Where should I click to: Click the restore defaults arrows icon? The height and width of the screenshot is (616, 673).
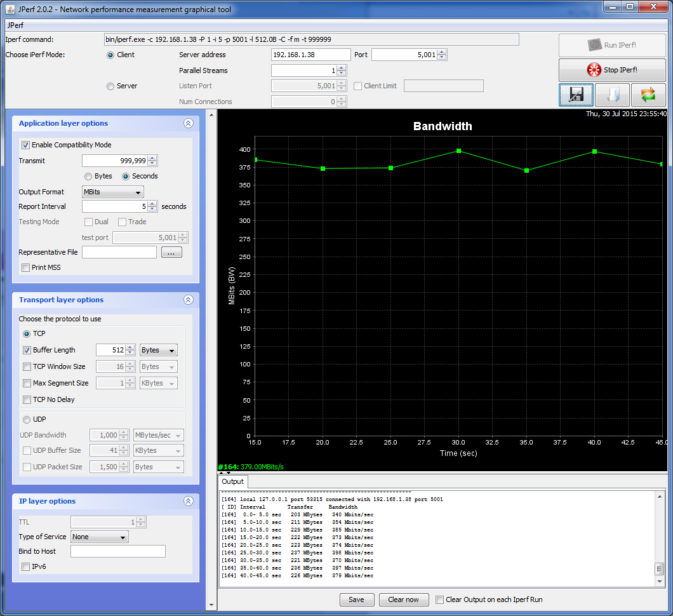pyautogui.click(x=648, y=95)
